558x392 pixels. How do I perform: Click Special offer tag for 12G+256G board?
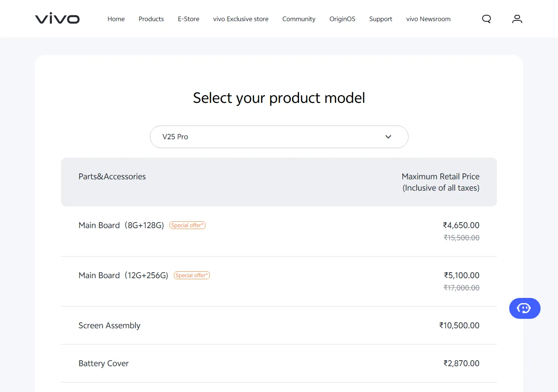coord(192,275)
